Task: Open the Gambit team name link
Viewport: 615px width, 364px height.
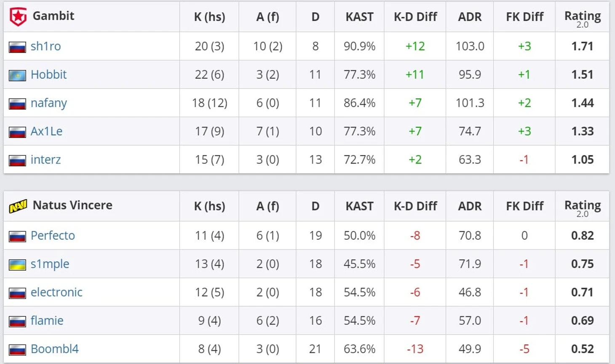Action: point(53,16)
